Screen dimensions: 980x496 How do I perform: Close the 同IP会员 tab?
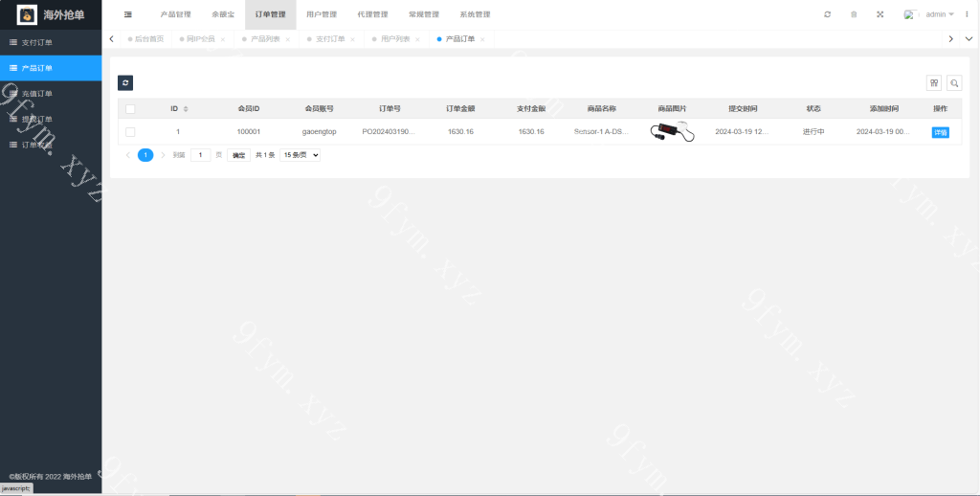click(x=223, y=39)
